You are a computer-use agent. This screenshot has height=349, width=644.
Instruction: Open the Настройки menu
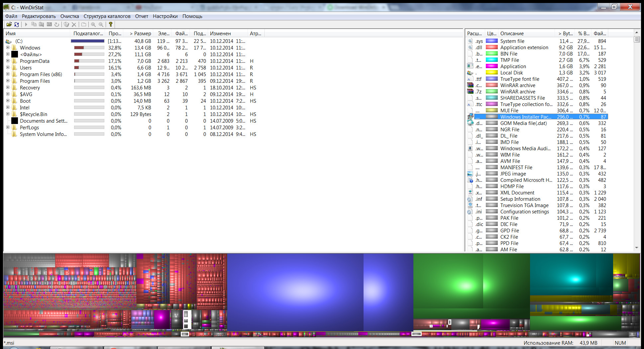click(165, 16)
